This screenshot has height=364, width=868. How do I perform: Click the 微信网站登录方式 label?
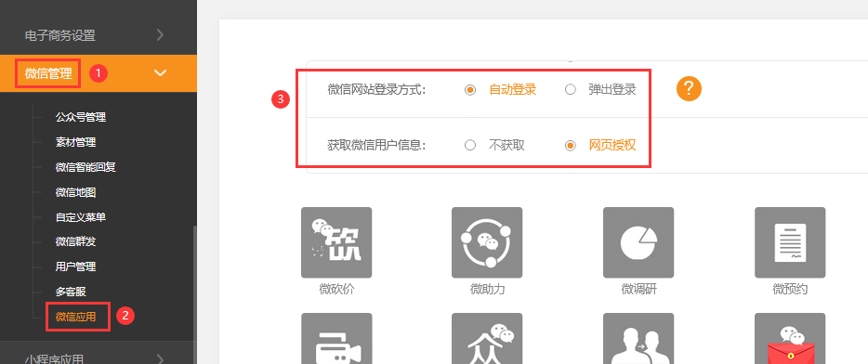[376, 90]
